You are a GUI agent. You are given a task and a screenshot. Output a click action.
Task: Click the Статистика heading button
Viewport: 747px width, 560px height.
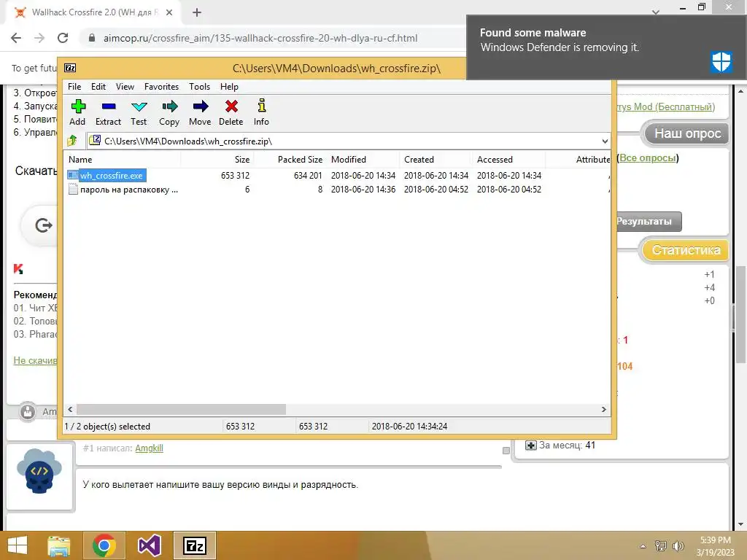(x=684, y=250)
